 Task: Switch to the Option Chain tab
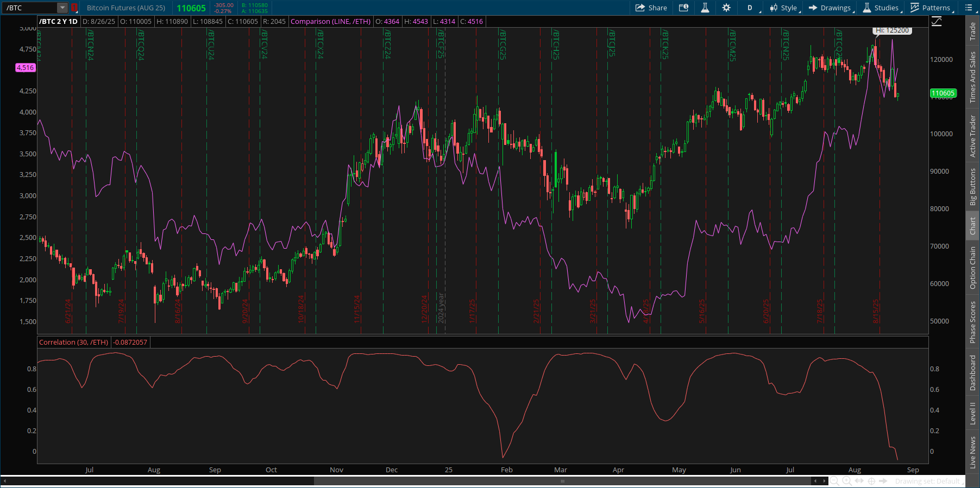(x=973, y=267)
